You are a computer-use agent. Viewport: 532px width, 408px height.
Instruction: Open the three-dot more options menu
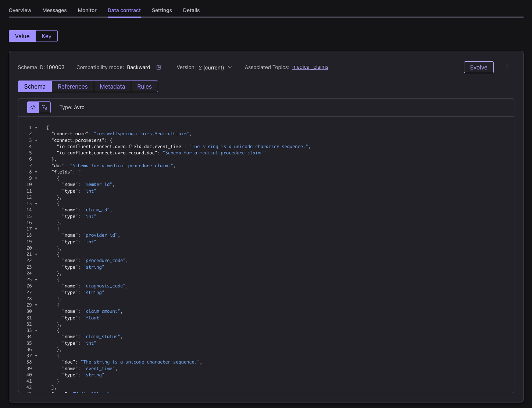pos(507,67)
